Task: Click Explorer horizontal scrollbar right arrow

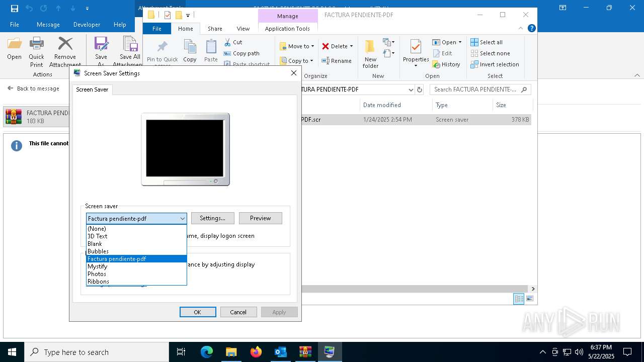Action: (533, 289)
